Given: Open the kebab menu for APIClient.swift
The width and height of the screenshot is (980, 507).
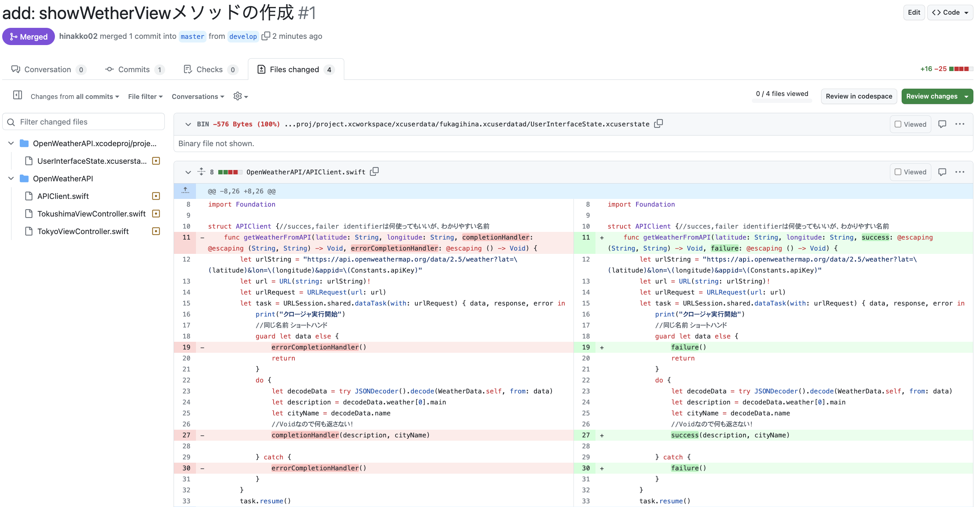Looking at the screenshot, I should click(960, 172).
